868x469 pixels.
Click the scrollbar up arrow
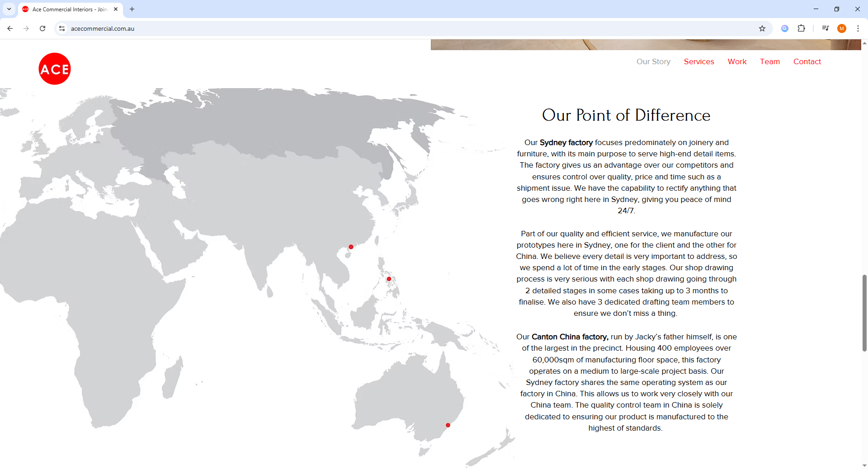tap(864, 43)
